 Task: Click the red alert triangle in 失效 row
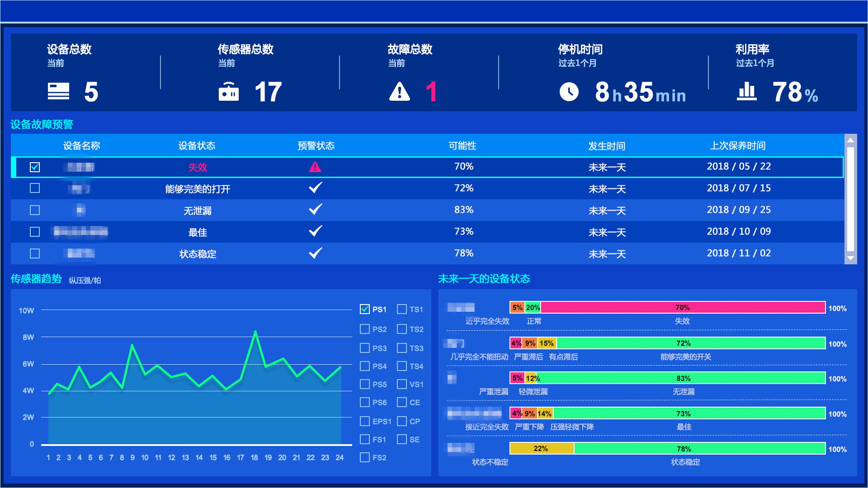click(315, 166)
